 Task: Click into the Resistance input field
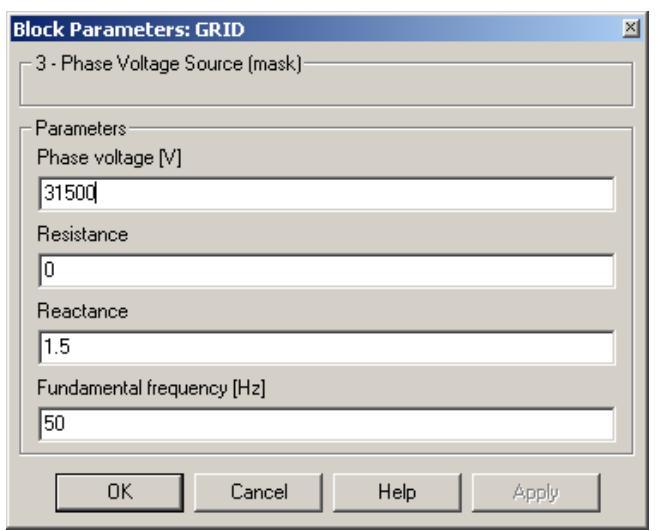325,270
